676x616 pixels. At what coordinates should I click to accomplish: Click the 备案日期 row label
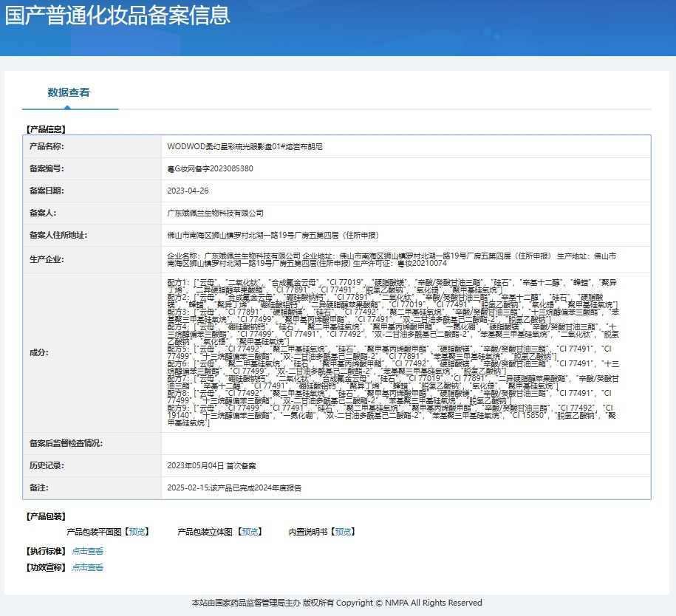[x=47, y=191]
